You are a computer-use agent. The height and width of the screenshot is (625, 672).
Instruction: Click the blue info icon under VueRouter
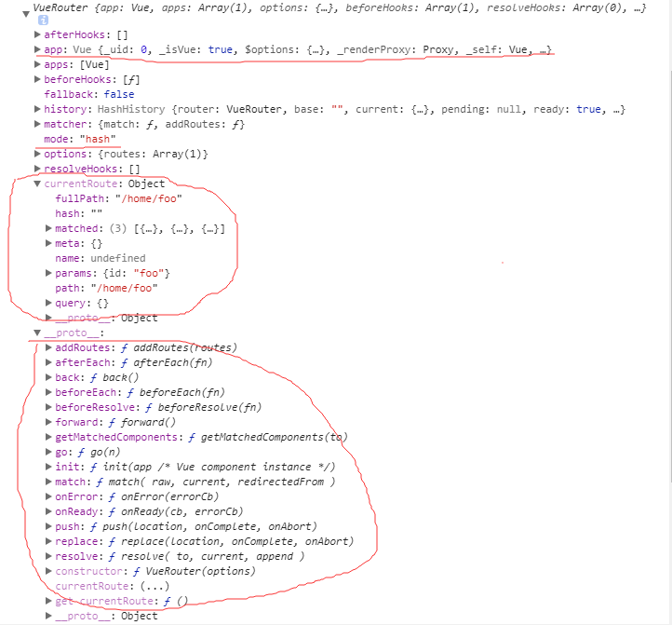(x=44, y=20)
